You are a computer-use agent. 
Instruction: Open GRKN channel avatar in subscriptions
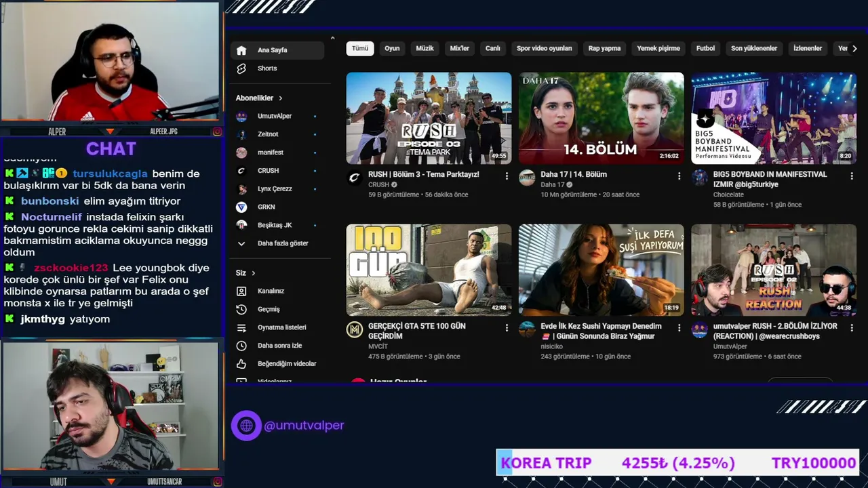(241, 207)
